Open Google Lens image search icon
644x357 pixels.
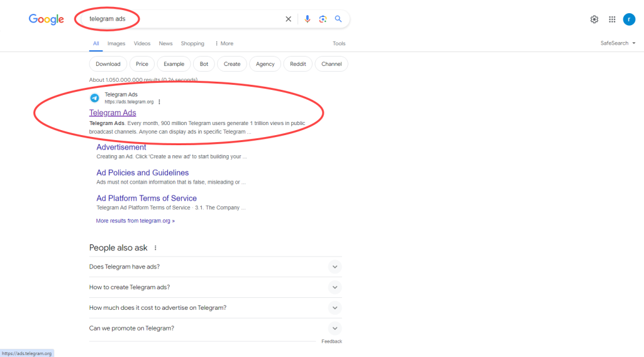point(323,19)
